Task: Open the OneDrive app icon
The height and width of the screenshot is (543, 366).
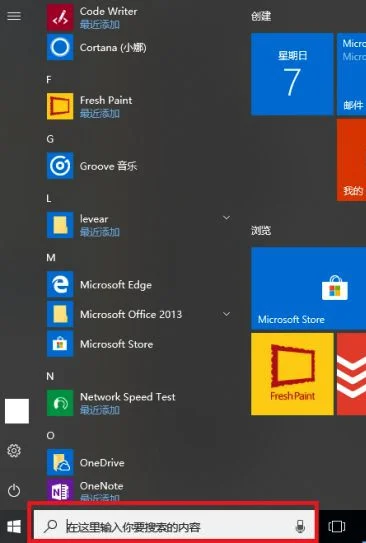Action: [x=60, y=462]
